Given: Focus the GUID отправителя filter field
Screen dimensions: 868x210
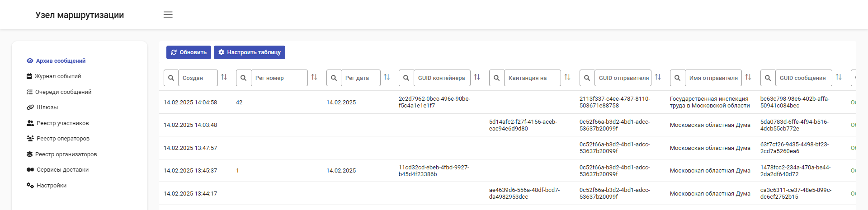Looking at the screenshot, I should point(623,78).
